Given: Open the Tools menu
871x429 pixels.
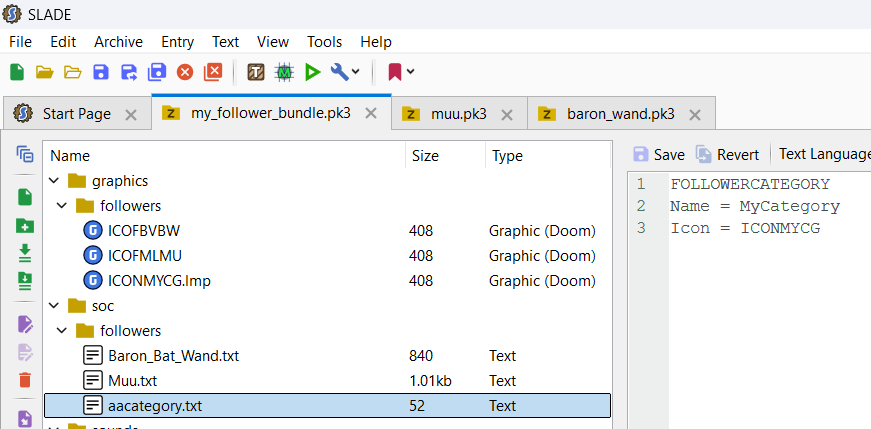Looking at the screenshot, I should pos(324,42).
